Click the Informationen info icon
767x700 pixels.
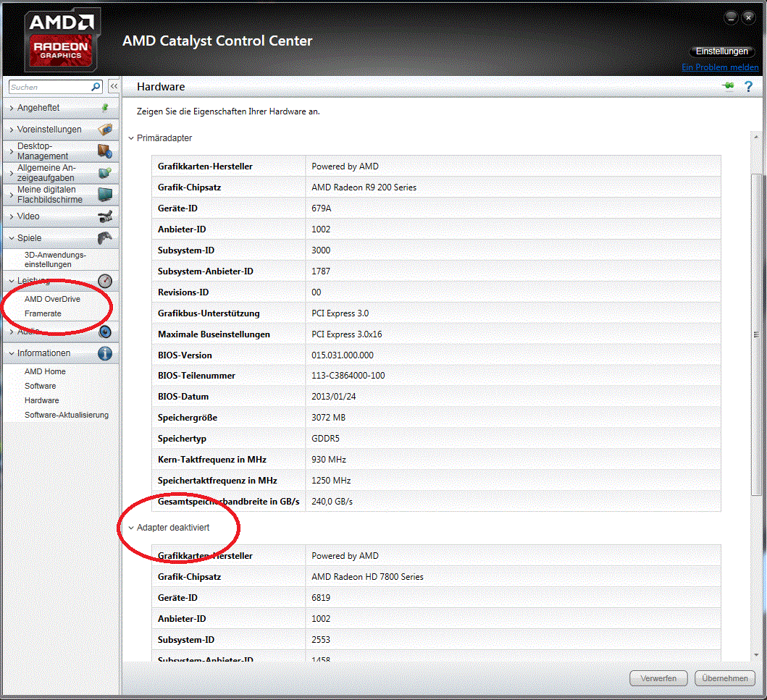pyautogui.click(x=105, y=353)
